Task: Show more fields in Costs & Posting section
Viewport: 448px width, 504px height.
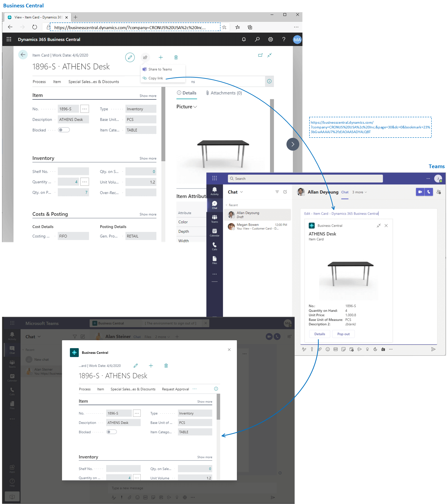Action: 148,214
